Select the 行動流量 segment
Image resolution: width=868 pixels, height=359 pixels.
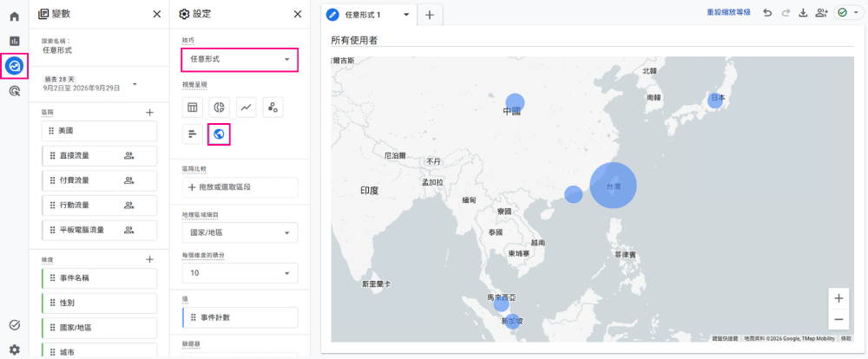[x=100, y=206]
